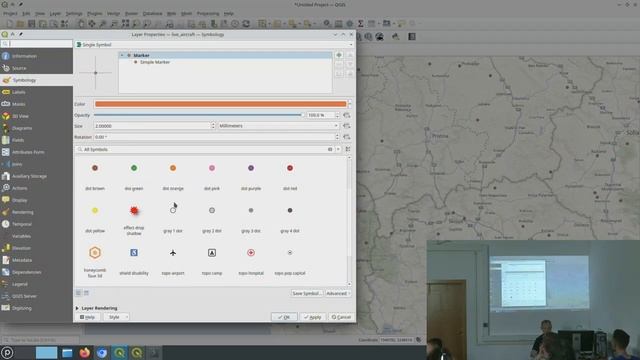Open the application launcher on taskbar
Image resolution: width=640 pixels, height=360 pixels.
pos(7,353)
